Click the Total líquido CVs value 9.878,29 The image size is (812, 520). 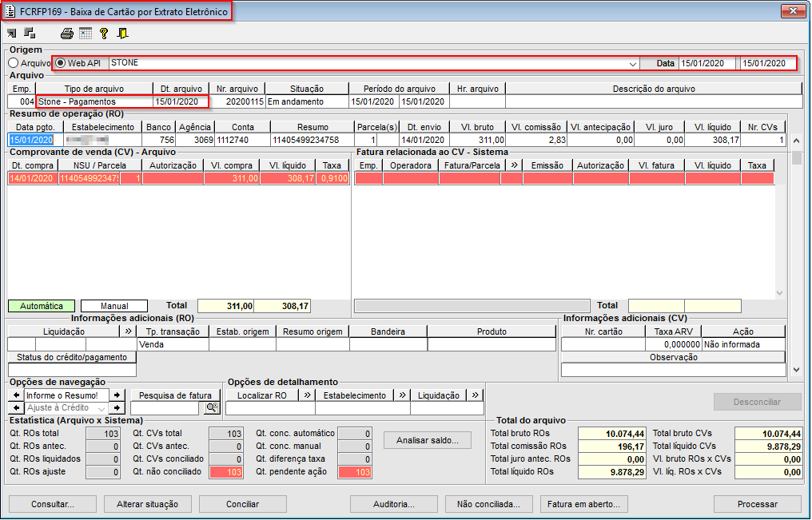769,447
